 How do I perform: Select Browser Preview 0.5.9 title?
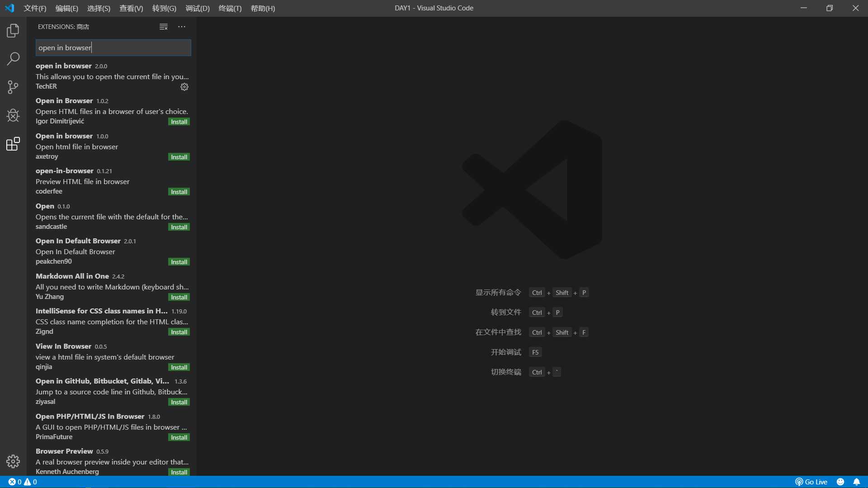click(64, 451)
